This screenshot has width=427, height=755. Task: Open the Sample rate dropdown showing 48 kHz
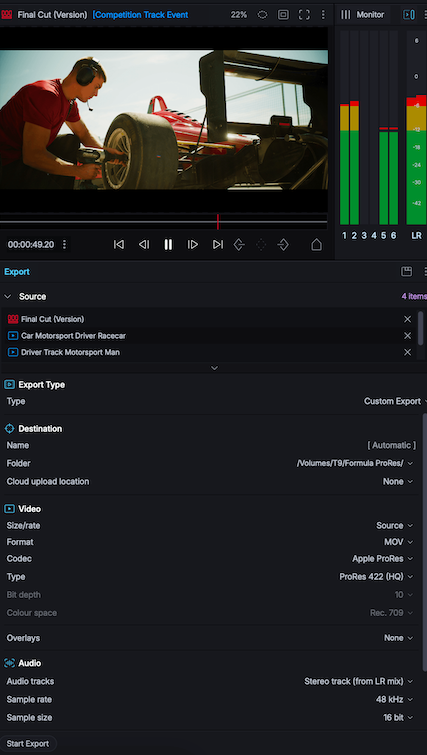click(394, 699)
